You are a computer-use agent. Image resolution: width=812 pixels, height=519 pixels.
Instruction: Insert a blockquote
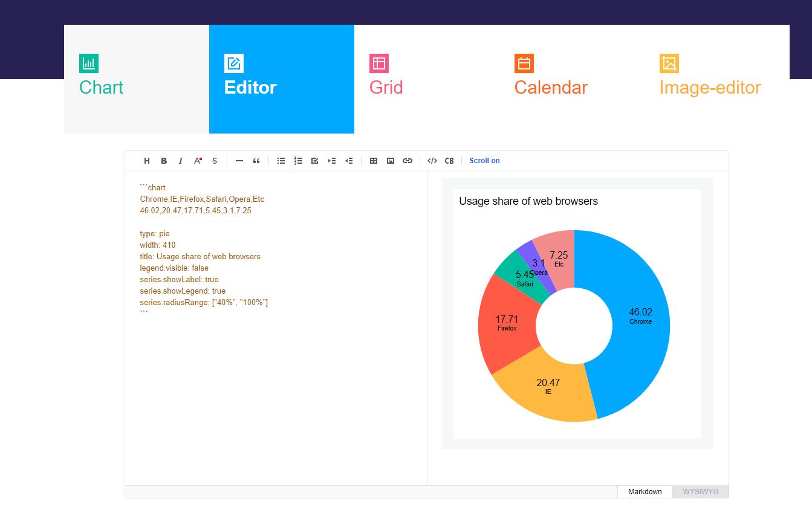(256, 161)
